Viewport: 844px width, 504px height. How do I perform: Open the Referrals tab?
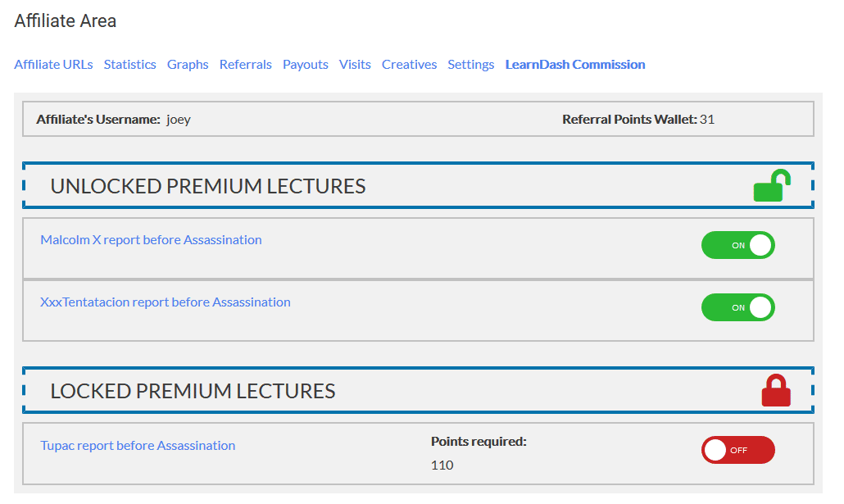246,65
